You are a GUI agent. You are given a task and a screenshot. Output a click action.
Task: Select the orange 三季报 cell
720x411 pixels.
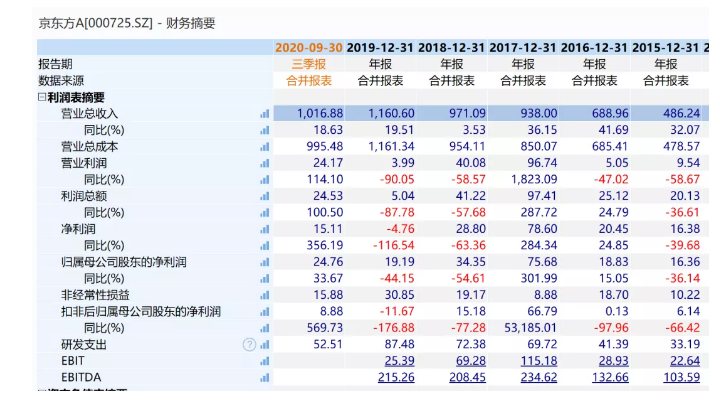point(309,64)
